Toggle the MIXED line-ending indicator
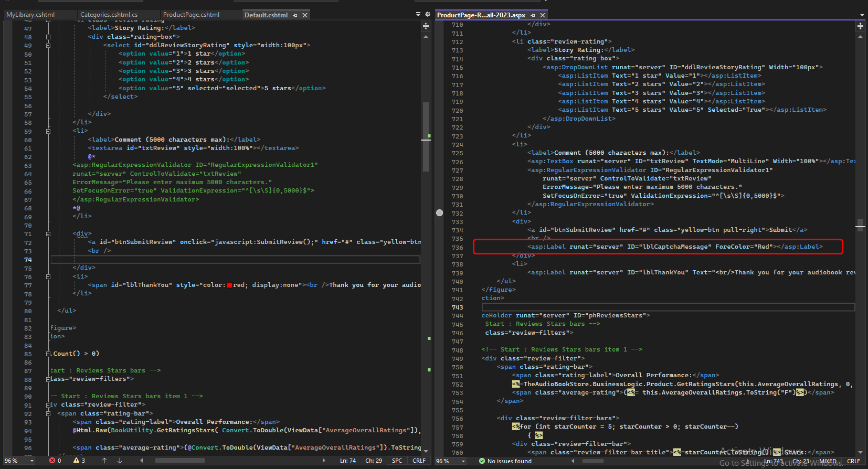This screenshot has height=469, width=868. tap(828, 461)
